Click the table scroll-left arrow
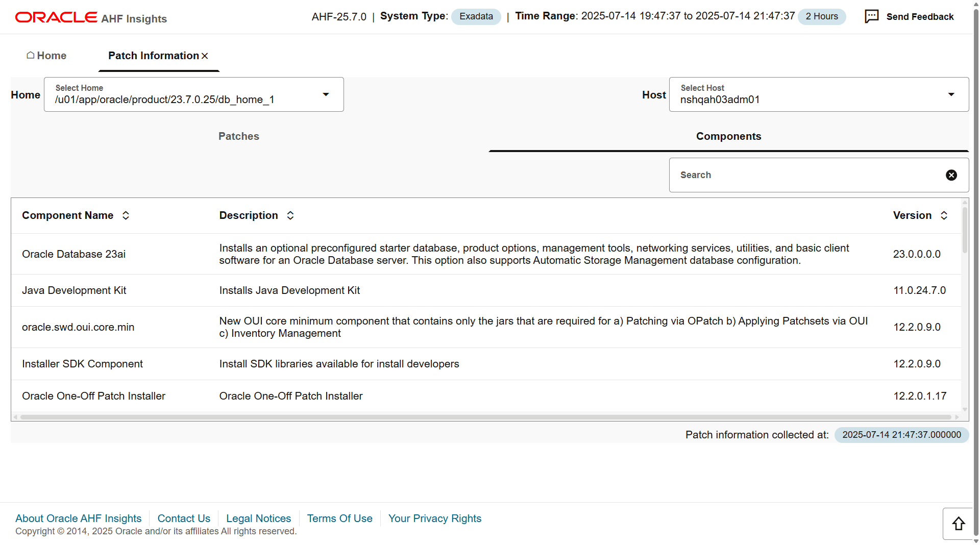Screen dimensions: 980x545 pyautogui.click(x=15, y=417)
